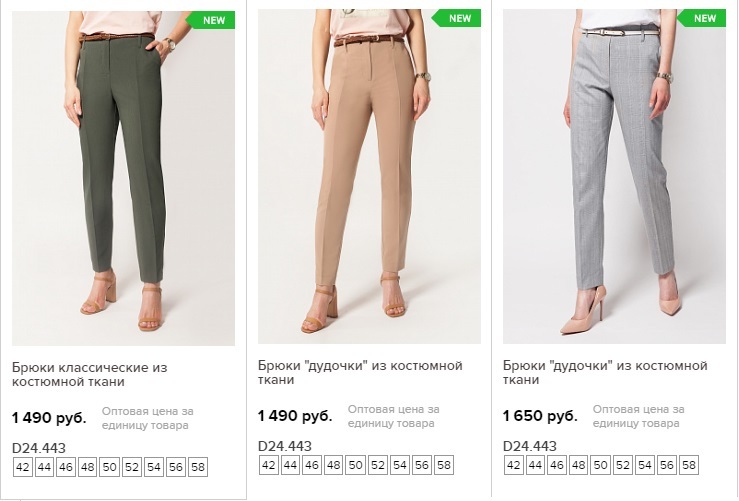
Task: Click NEW badge on grey trousers
Action: coord(704,19)
